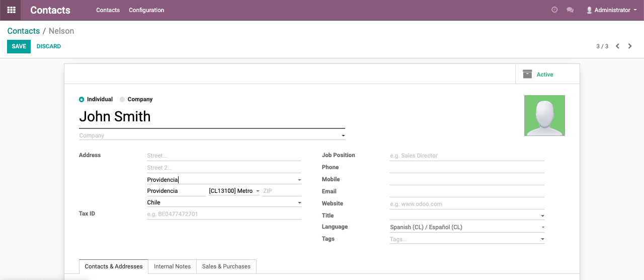
Task: Open the Administrator user menu
Action: coord(611,10)
